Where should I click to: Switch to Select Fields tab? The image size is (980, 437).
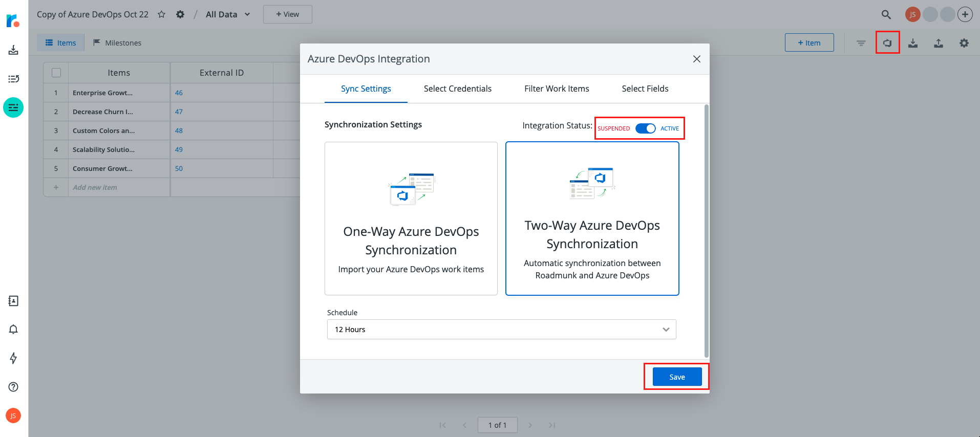click(645, 89)
